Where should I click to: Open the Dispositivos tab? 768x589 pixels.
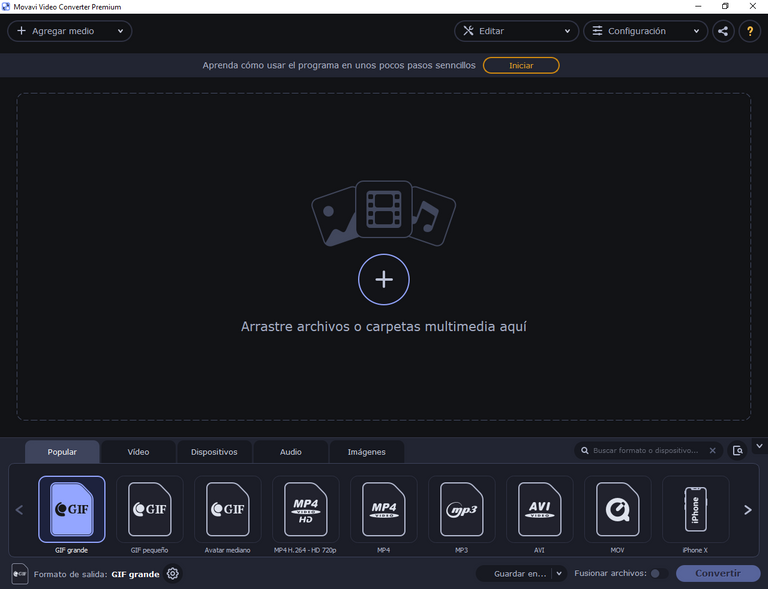pos(214,452)
